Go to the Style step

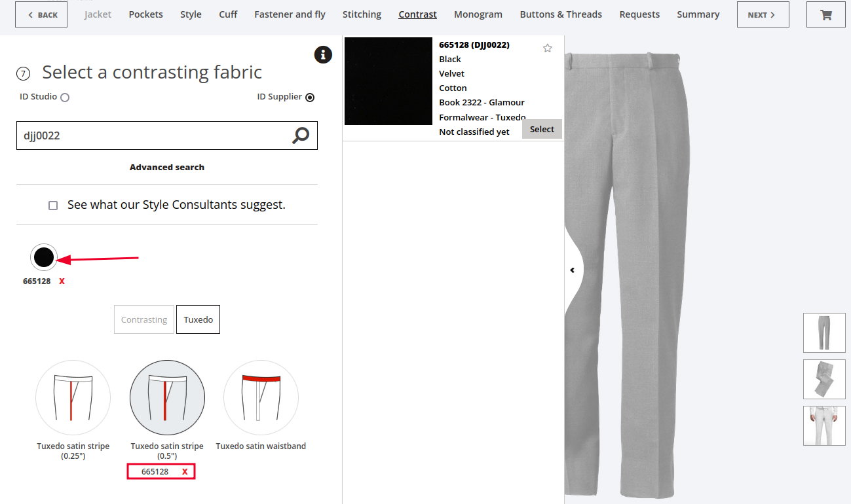tap(191, 14)
